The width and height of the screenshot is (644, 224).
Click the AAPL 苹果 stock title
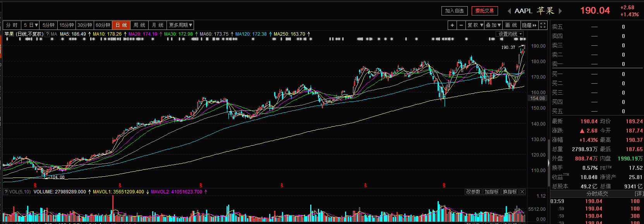534,11
